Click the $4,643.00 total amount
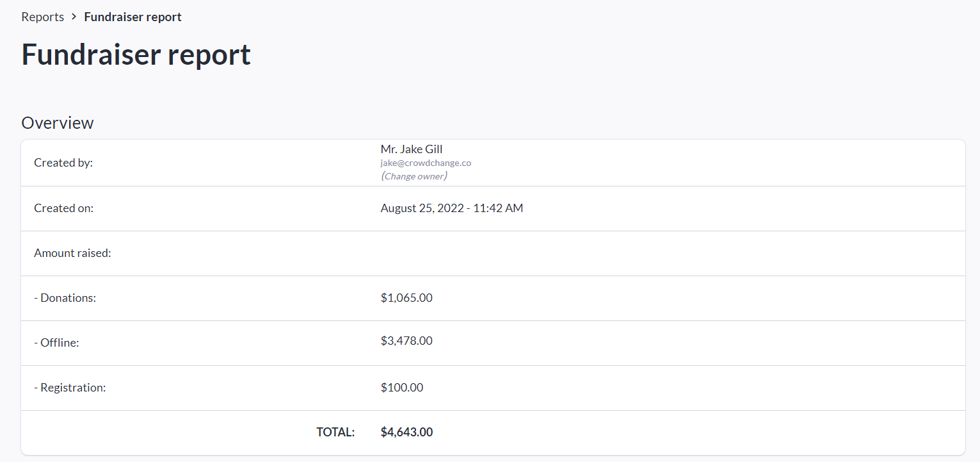The width and height of the screenshot is (980, 462). [406, 433]
